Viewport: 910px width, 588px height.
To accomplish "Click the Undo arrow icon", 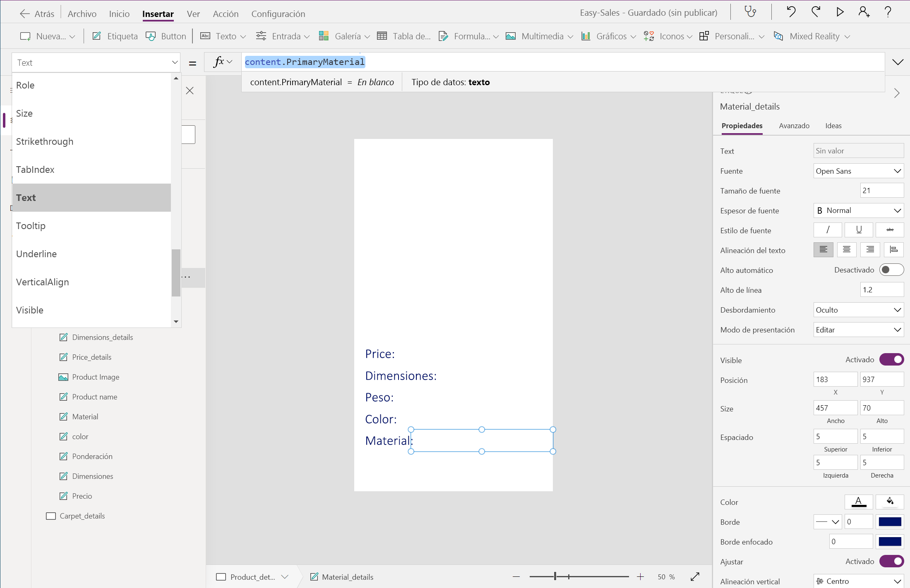I will click(791, 12).
